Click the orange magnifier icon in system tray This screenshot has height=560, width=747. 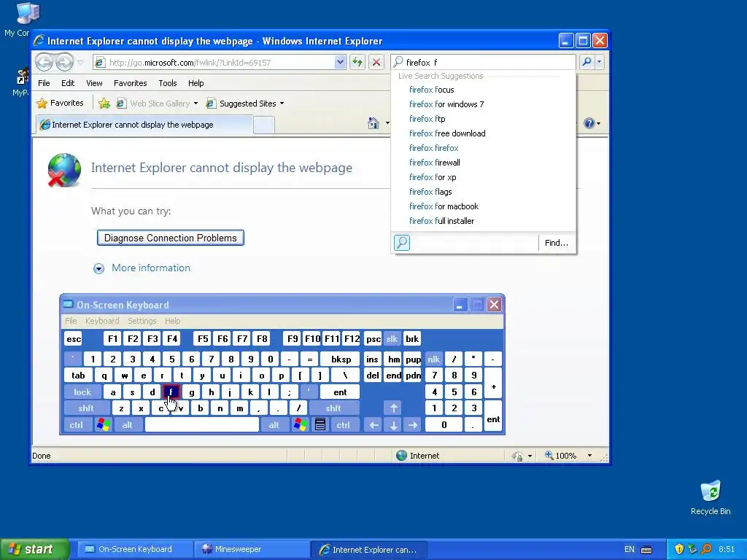pos(706,549)
